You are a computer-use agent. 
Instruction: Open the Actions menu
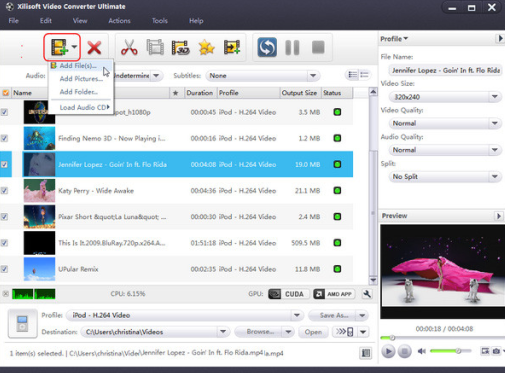119,21
